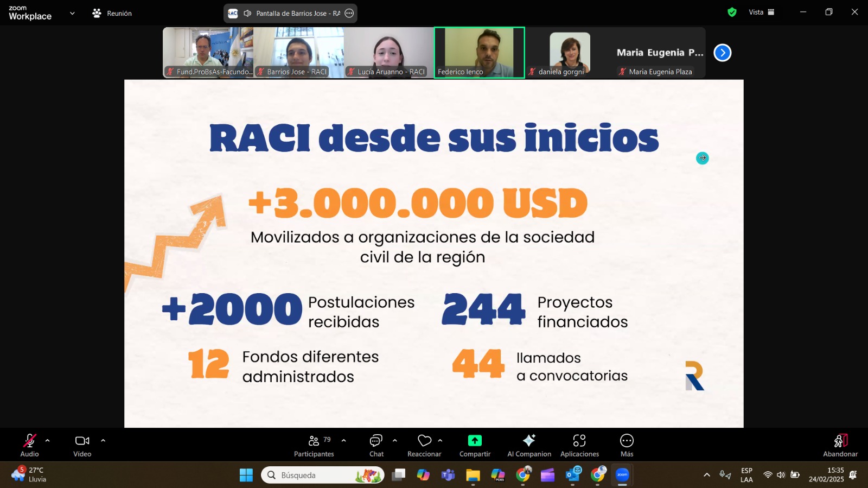Screen dimensions: 868x488
Task: Unmute microphone with Audio button
Action: 29,445
